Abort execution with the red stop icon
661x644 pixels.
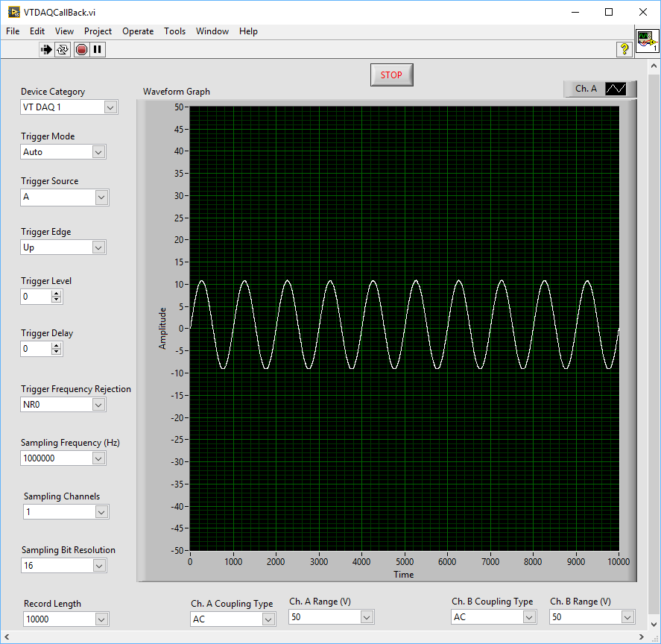coord(81,50)
